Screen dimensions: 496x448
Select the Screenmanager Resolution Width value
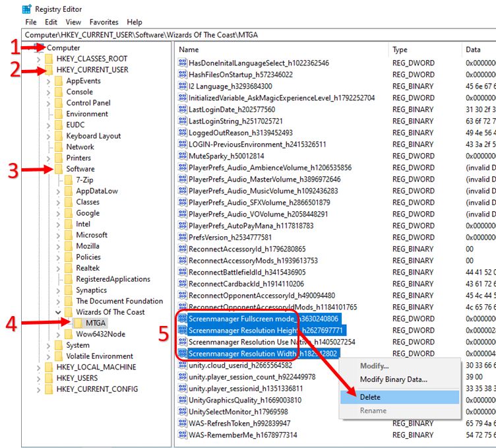point(263,354)
